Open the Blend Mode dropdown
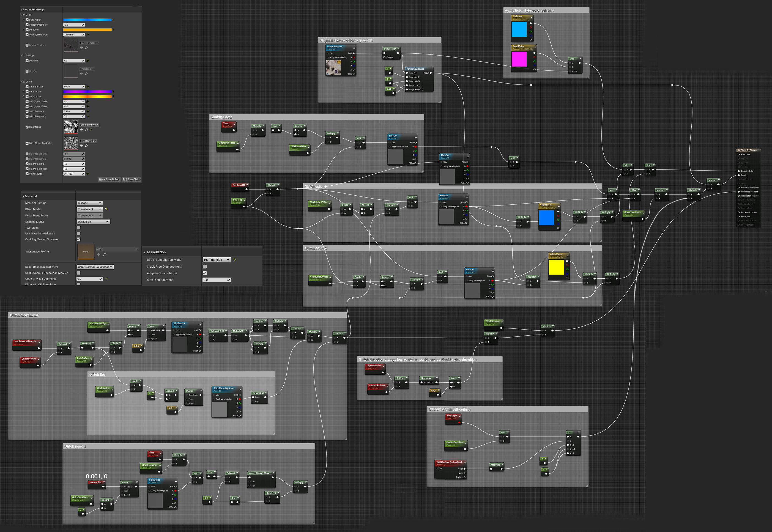 [90, 209]
